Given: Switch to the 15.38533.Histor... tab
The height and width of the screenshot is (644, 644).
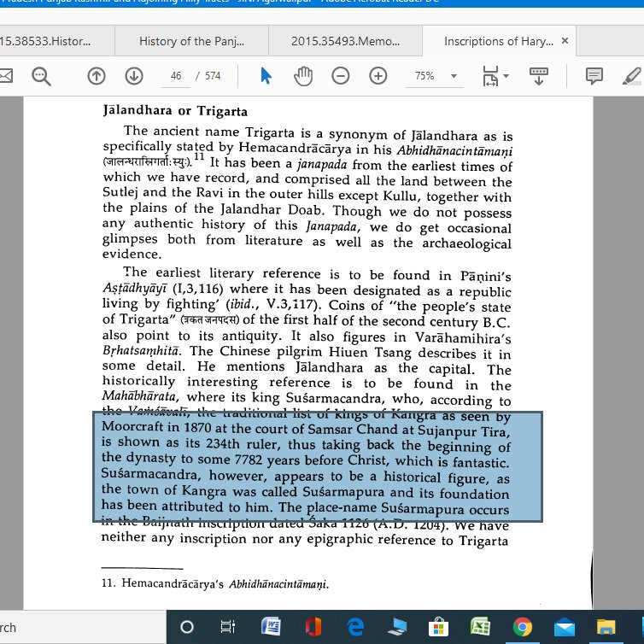Looking at the screenshot, I should tap(57, 41).
